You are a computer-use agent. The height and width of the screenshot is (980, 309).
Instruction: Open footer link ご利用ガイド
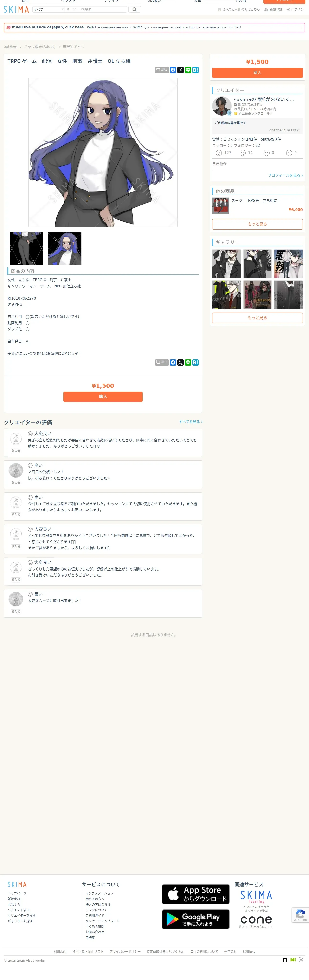tap(95, 916)
